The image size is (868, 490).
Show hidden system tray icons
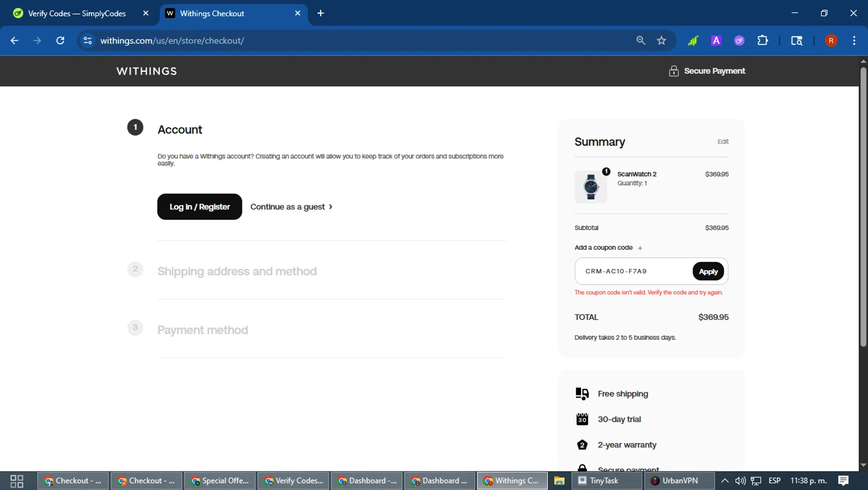[x=724, y=481]
